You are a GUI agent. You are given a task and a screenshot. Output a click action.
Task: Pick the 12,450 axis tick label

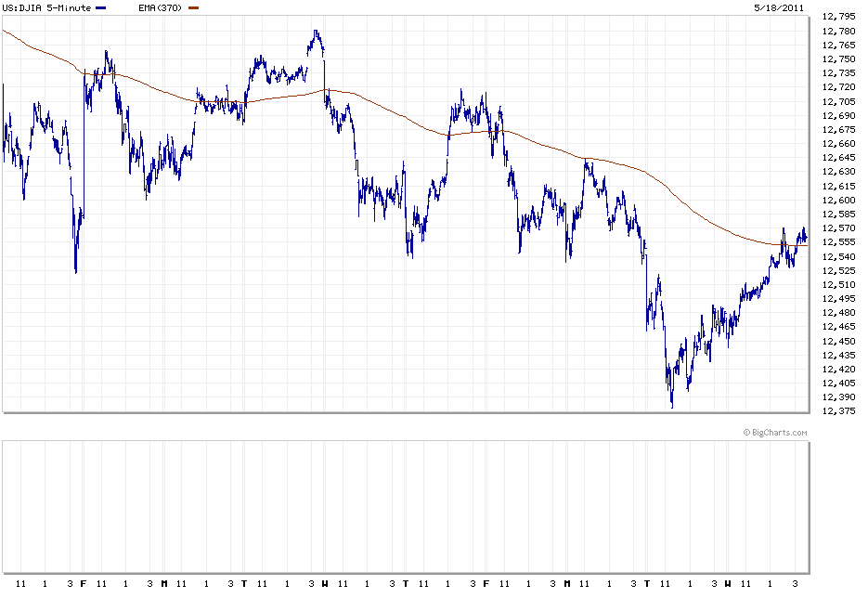click(x=838, y=341)
